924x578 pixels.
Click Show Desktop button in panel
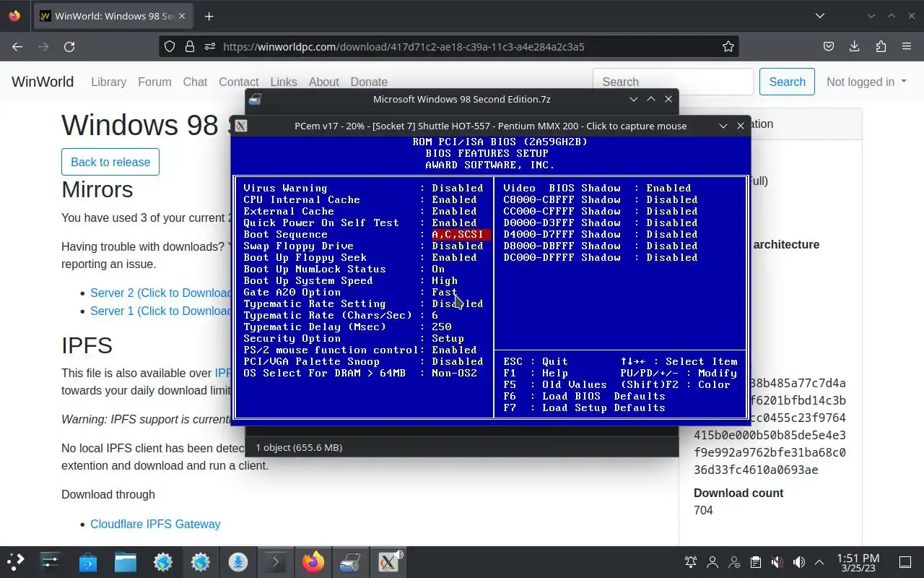(x=905, y=562)
